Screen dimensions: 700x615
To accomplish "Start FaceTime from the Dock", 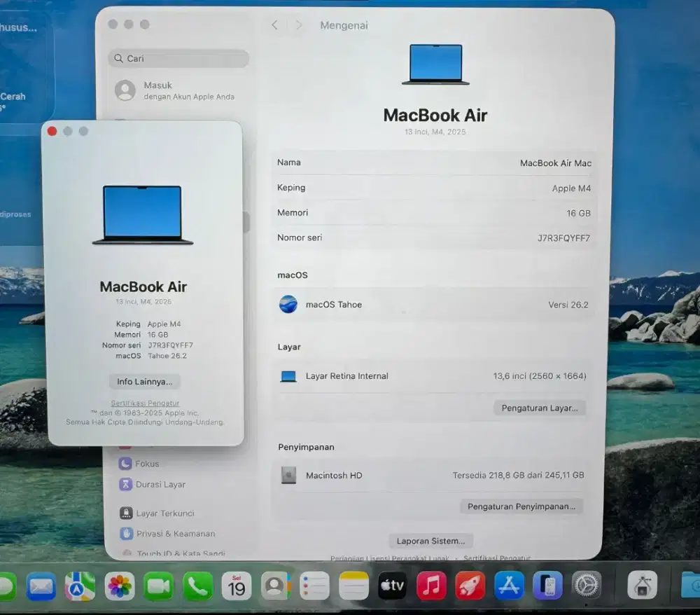I will click(158, 586).
